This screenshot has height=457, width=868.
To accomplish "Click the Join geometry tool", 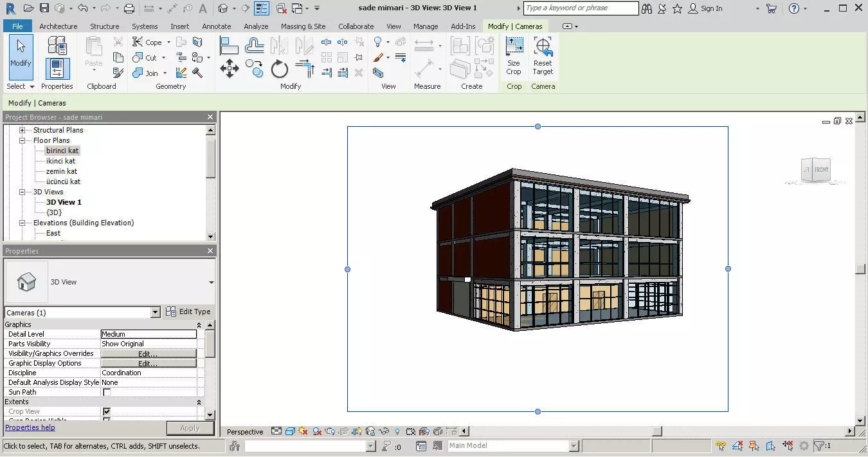I will [x=146, y=73].
